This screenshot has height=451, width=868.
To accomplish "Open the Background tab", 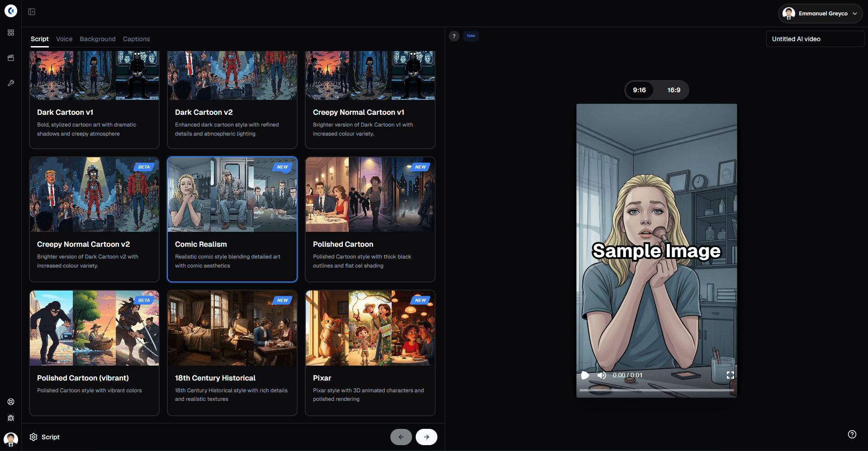I will (97, 39).
